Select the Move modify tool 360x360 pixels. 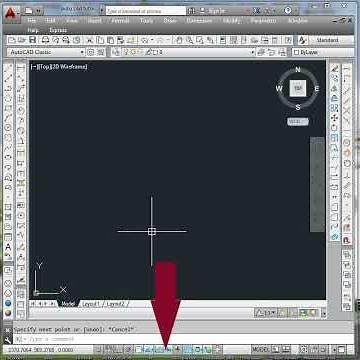pos(334,118)
